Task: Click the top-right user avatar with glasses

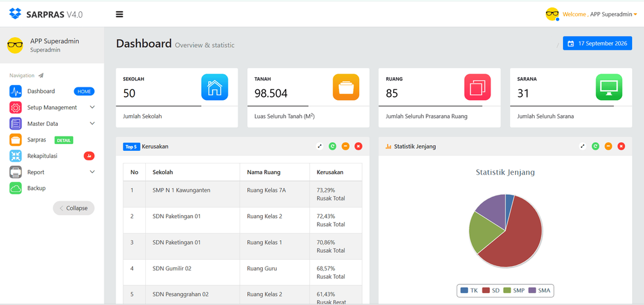Action: point(552,14)
